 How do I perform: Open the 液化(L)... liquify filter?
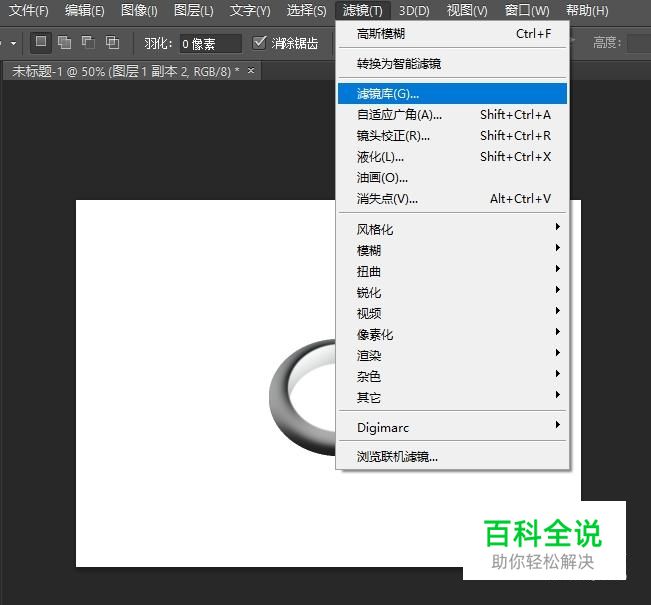(x=453, y=157)
